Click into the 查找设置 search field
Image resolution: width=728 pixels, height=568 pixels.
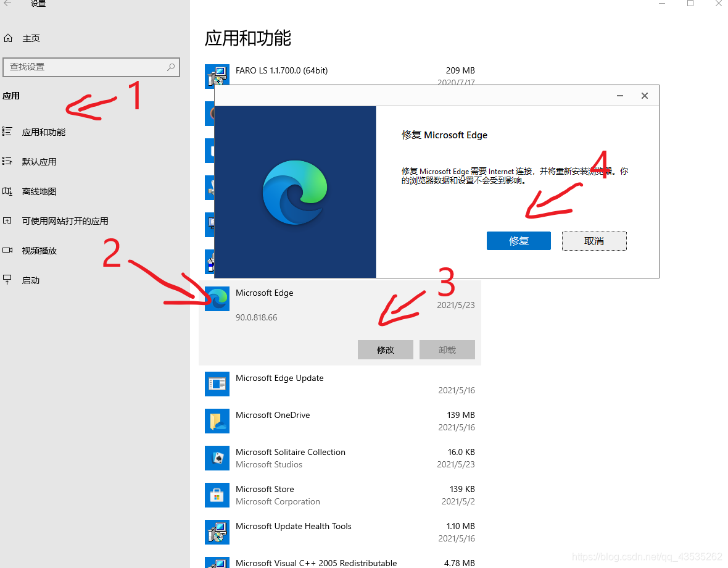(91, 67)
